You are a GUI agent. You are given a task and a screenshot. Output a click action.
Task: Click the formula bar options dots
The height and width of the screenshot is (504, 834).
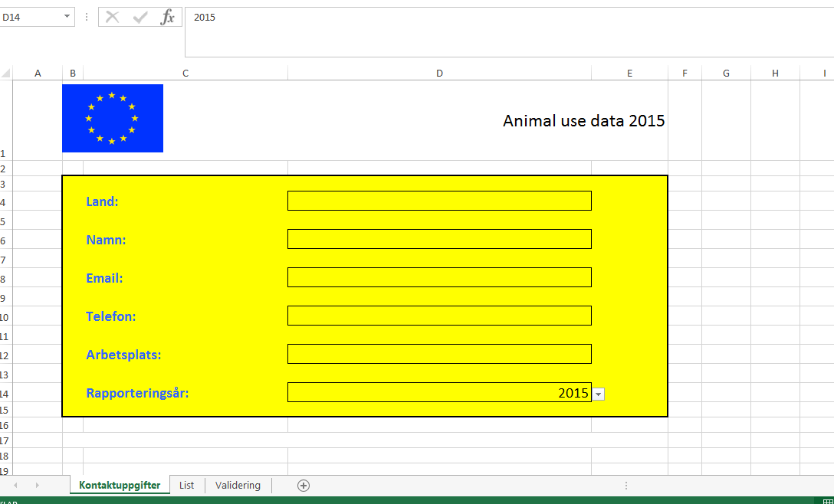(86, 17)
